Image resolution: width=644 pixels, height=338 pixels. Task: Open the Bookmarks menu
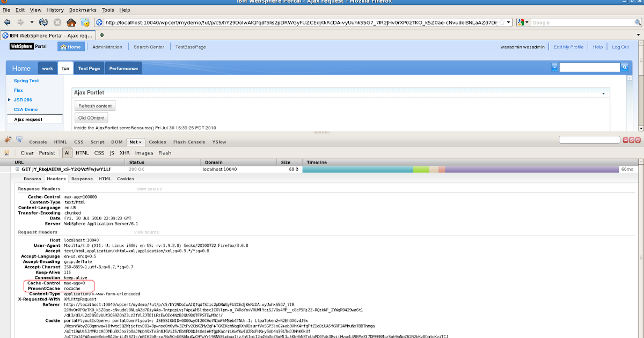click(x=83, y=10)
